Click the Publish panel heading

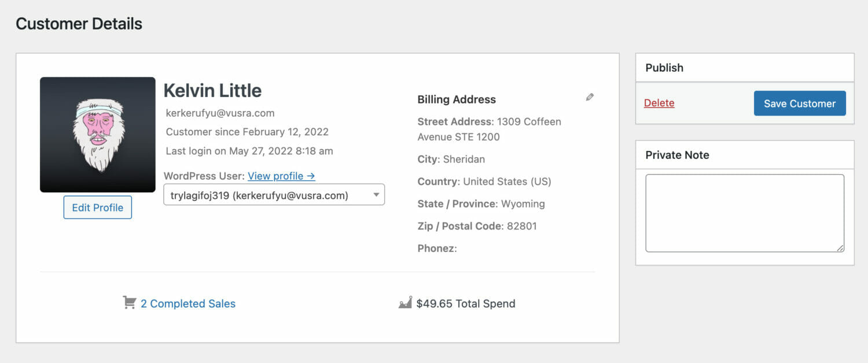[x=664, y=68]
